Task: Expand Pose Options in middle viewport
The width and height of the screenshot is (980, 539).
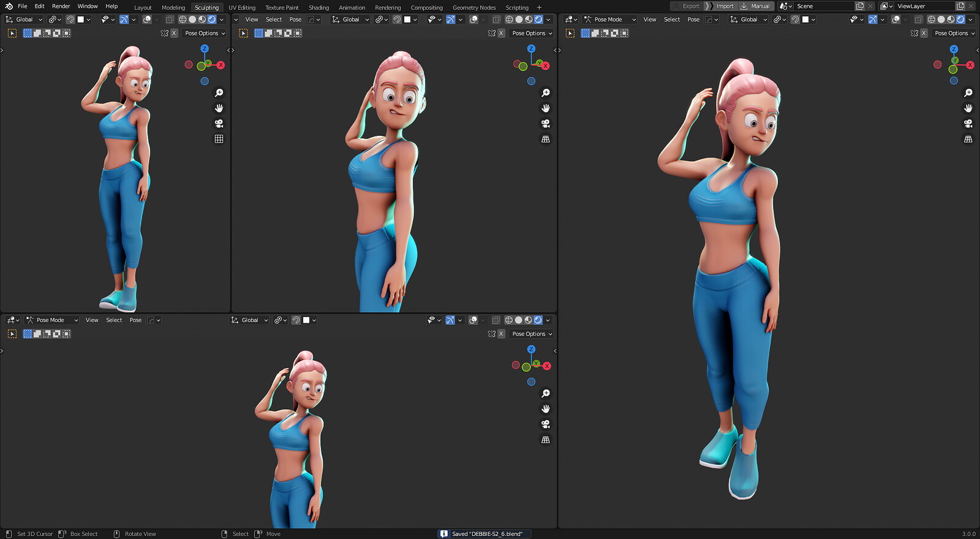Action: pyautogui.click(x=532, y=34)
